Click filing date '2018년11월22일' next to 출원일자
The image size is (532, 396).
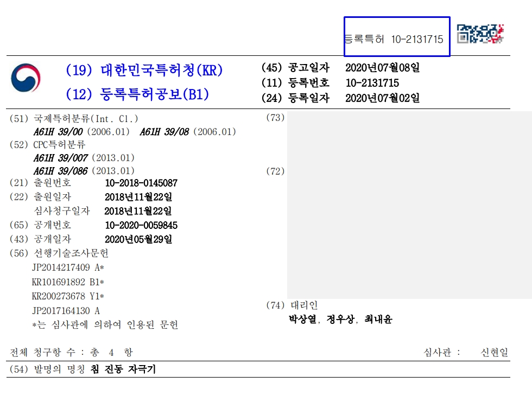(138, 197)
